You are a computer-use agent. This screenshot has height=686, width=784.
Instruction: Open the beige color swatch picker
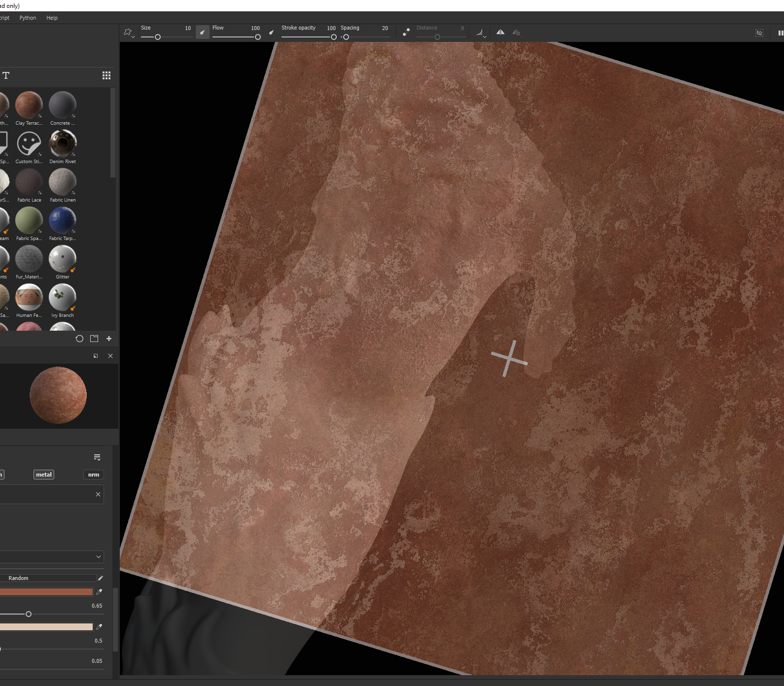(x=46, y=627)
